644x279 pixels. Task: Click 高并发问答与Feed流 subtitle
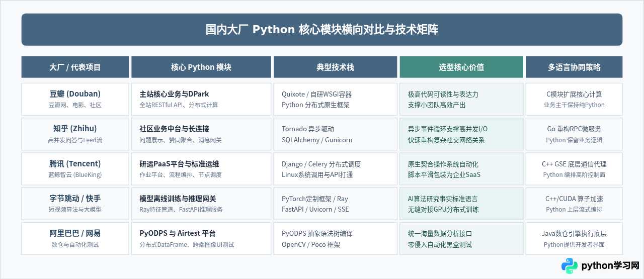[x=75, y=140]
